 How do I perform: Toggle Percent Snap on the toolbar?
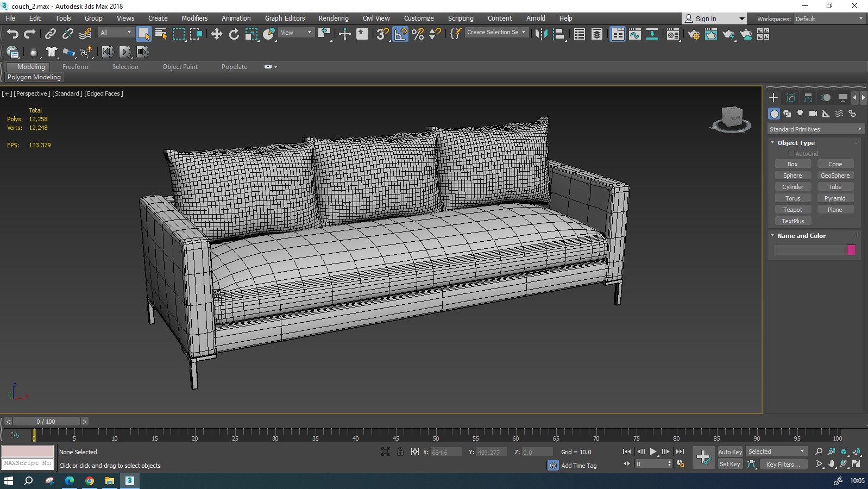418,34
